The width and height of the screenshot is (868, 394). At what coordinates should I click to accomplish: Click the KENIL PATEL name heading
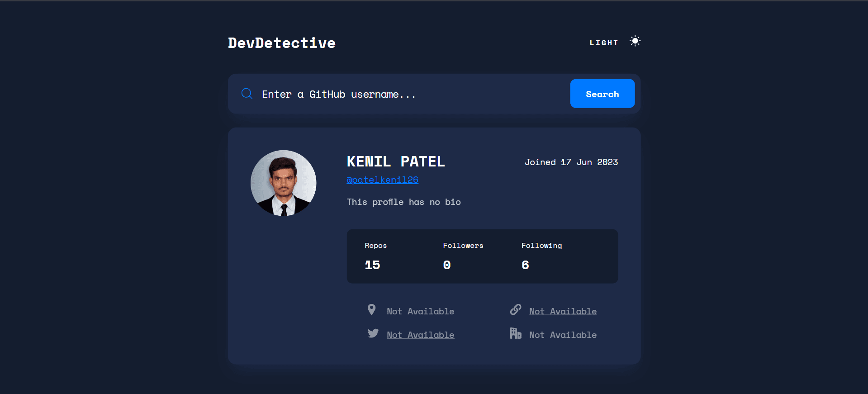[396, 161]
